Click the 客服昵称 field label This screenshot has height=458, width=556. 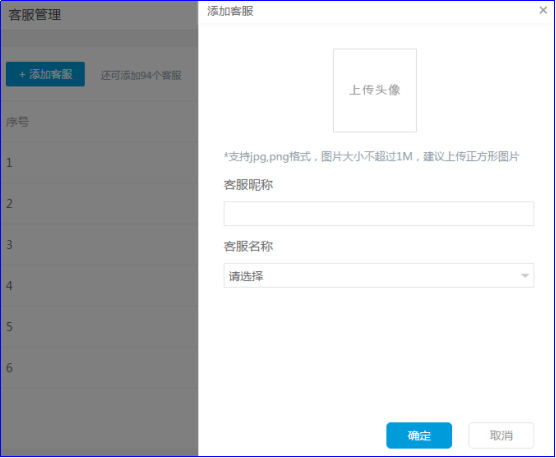(248, 185)
